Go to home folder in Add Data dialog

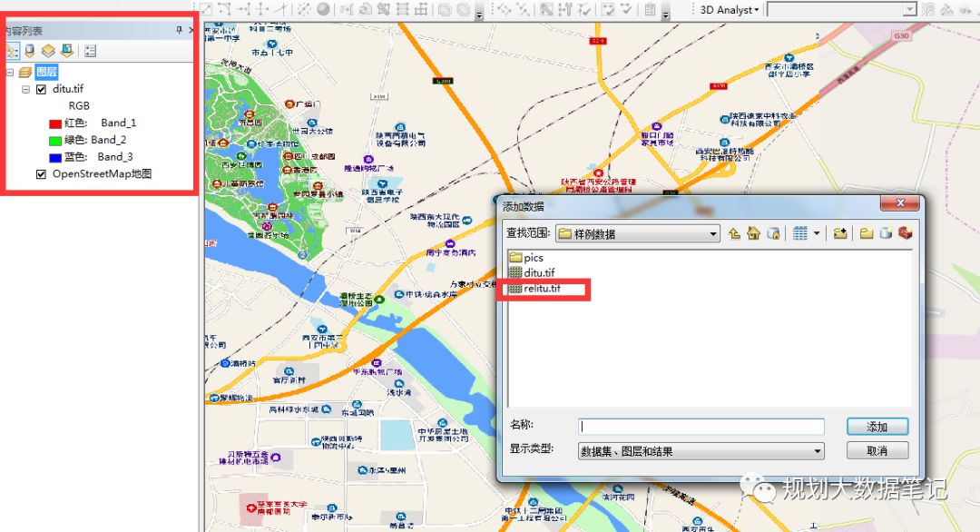[754, 233]
